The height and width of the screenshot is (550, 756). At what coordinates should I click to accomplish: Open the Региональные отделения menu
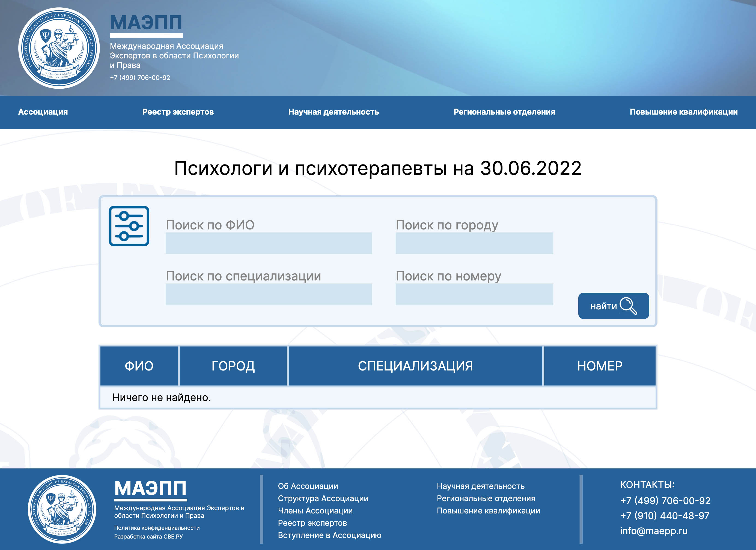(x=504, y=112)
